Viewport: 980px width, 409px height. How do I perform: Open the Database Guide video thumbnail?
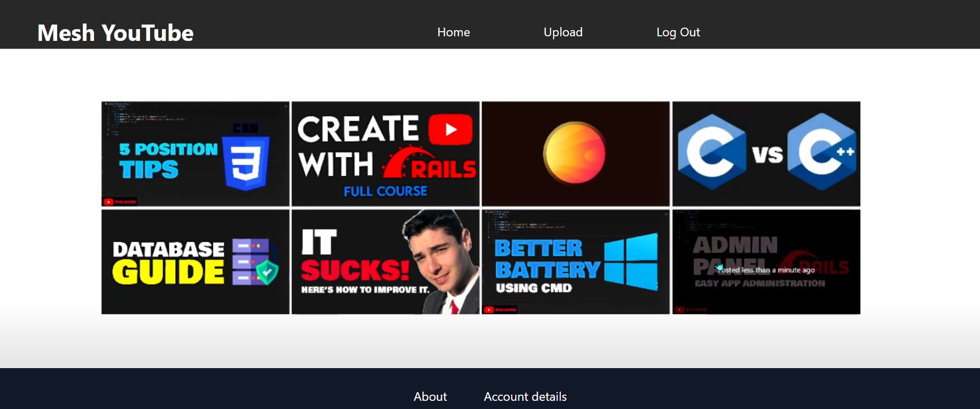pos(196,262)
